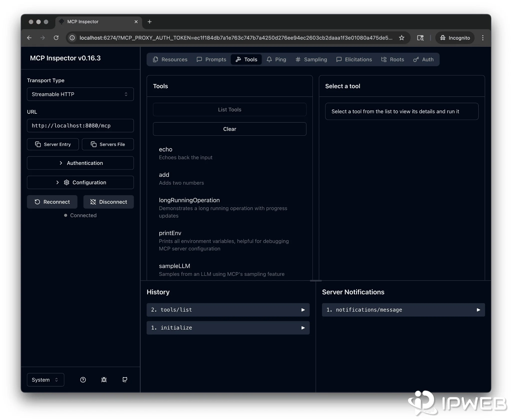Open a new browser tab with plus
The width and height of the screenshot is (512, 420).
click(x=149, y=22)
